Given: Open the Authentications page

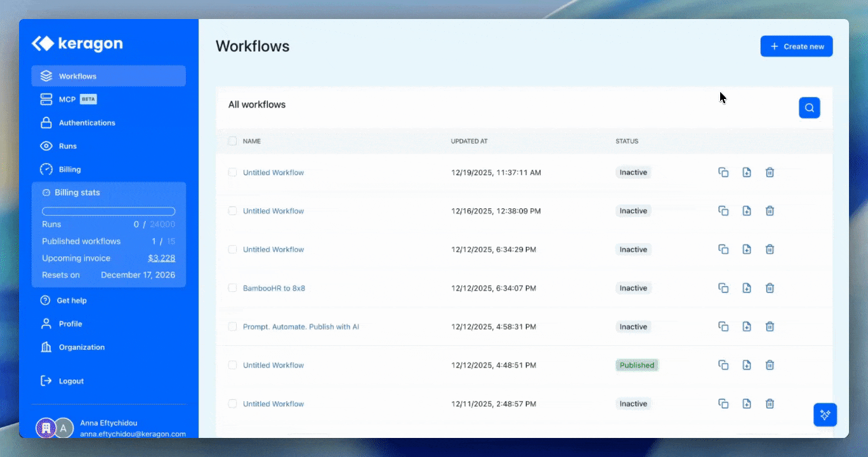Looking at the screenshot, I should pyautogui.click(x=87, y=123).
